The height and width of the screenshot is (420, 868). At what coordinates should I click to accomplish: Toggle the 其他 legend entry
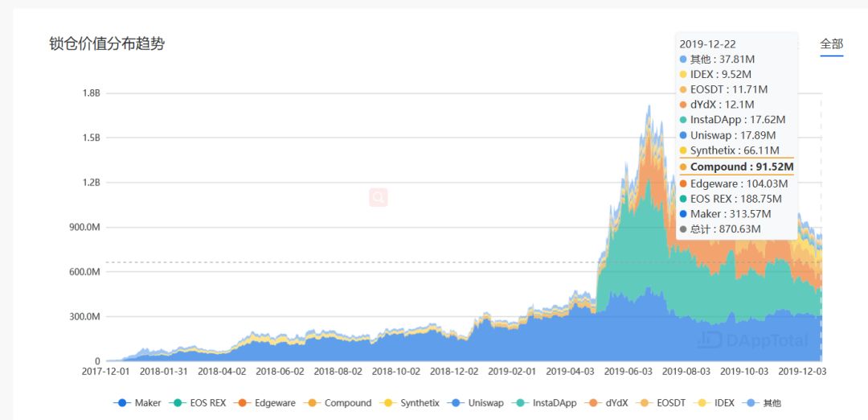(761, 403)
